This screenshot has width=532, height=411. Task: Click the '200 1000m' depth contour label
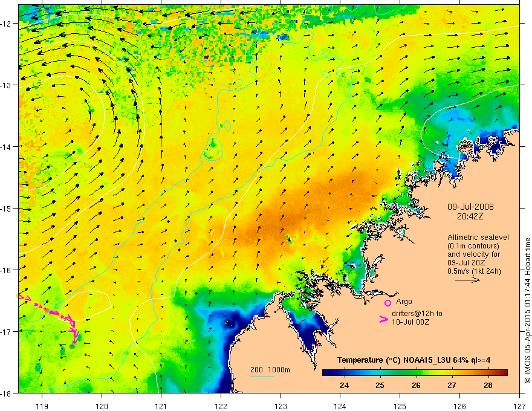[x=270, y=370]
